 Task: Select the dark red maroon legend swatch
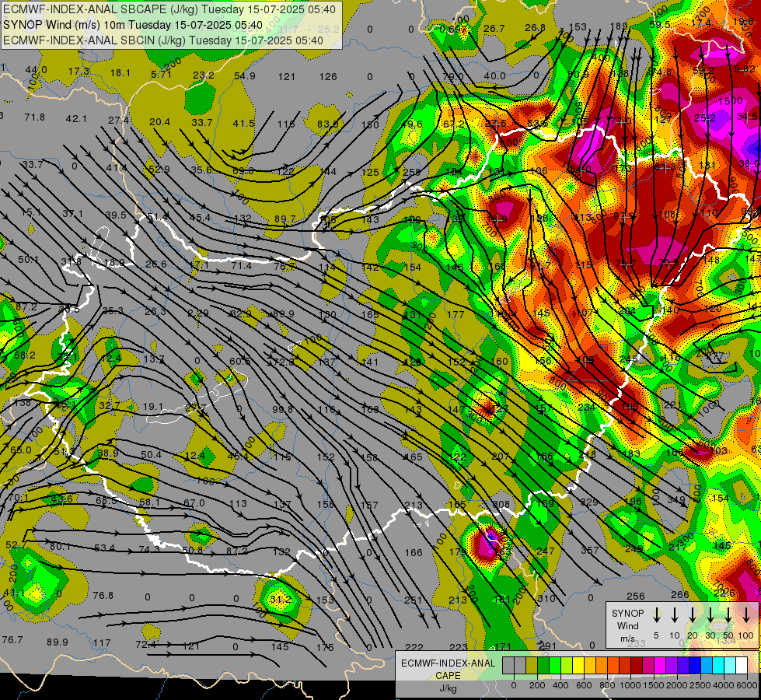click(637, 666)
